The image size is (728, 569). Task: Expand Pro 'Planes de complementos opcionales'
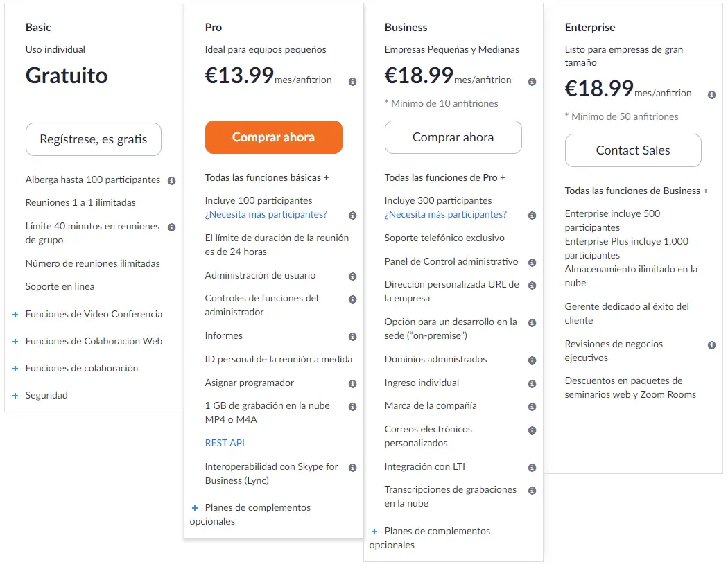pyautogui.click(x=195, y=508)
